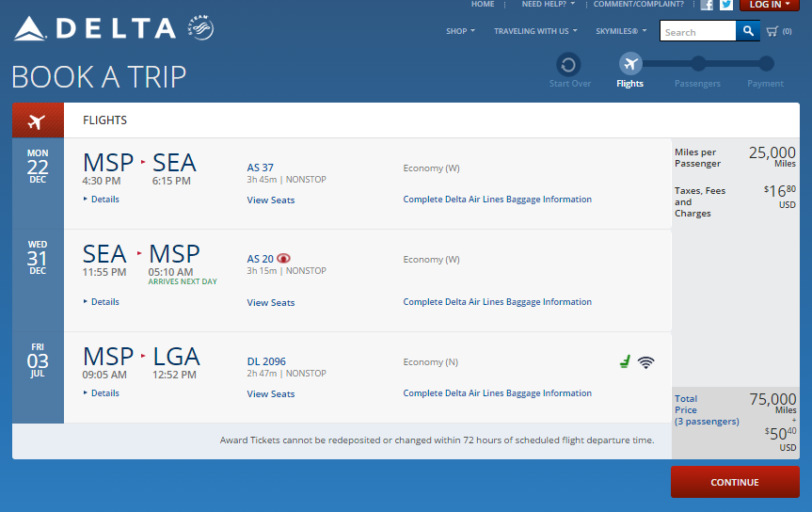Click the Payment step circle
Image resolution: width=812 pixels, height=512 pixels.
pyautogui.click(x=766, y=64)
